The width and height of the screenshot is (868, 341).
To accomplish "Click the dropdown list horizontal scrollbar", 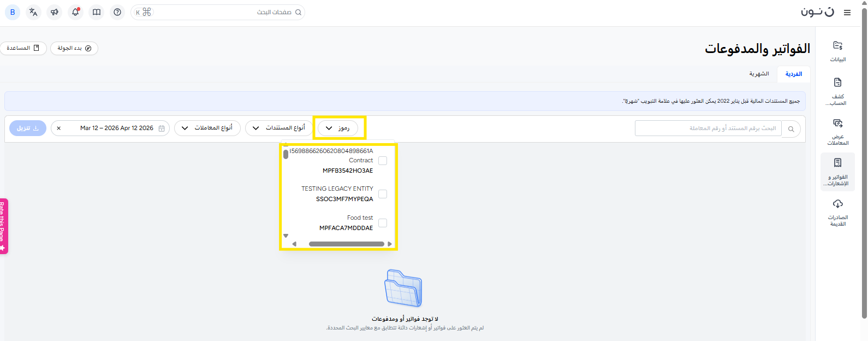I will 346,244.
